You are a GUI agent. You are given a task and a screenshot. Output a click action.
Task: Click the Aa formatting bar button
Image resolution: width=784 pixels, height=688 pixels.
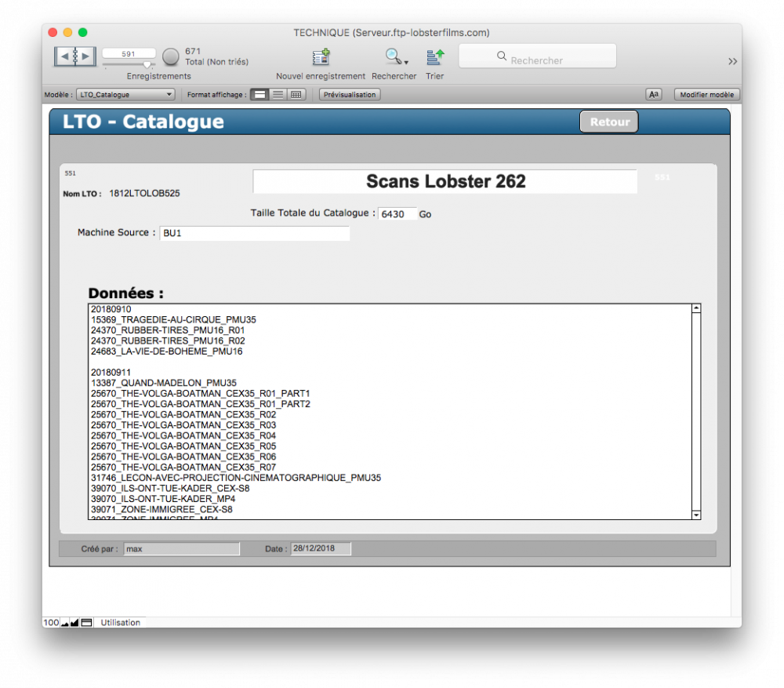click(x=653, y=95)
